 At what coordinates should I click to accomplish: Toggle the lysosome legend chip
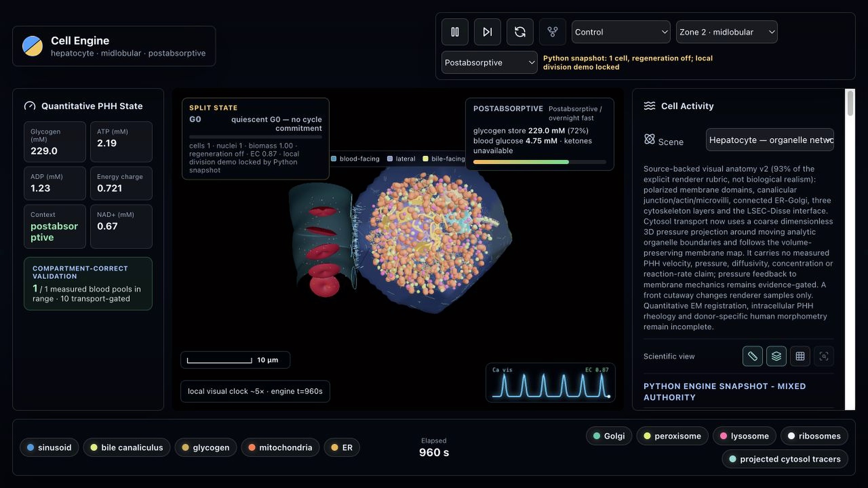click(744, 436)
